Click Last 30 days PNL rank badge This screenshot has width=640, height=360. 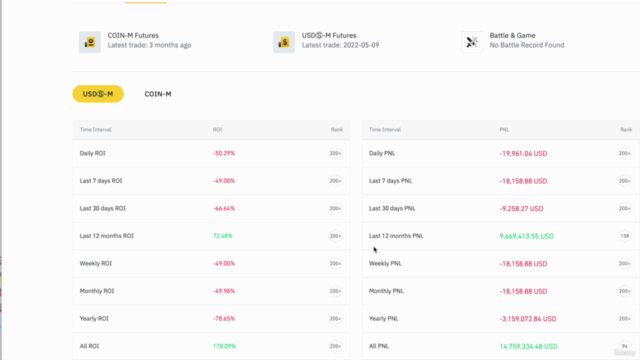point(624,209)
